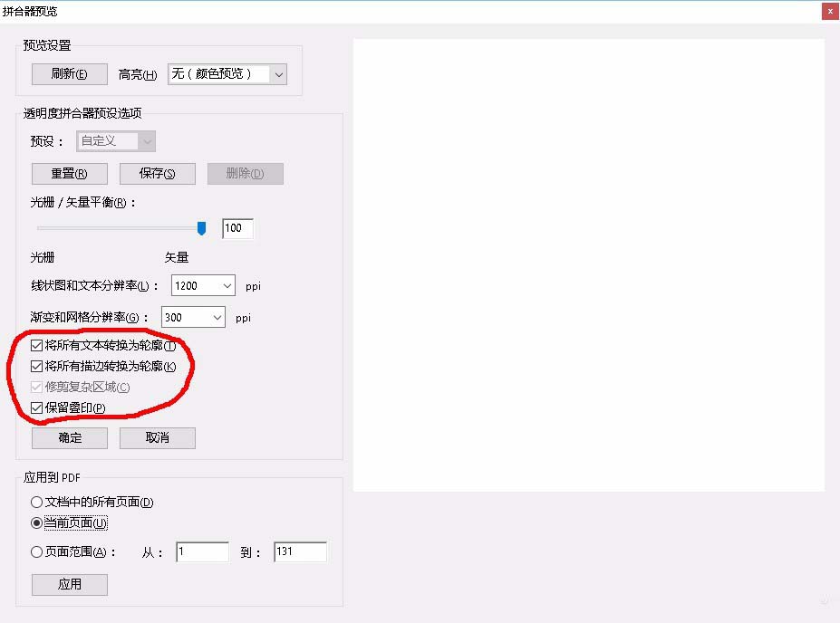Select 文档中的所有页面 radio option
Image resolution: width=840 pixels, height=623 pixels.
pos(37,503)
